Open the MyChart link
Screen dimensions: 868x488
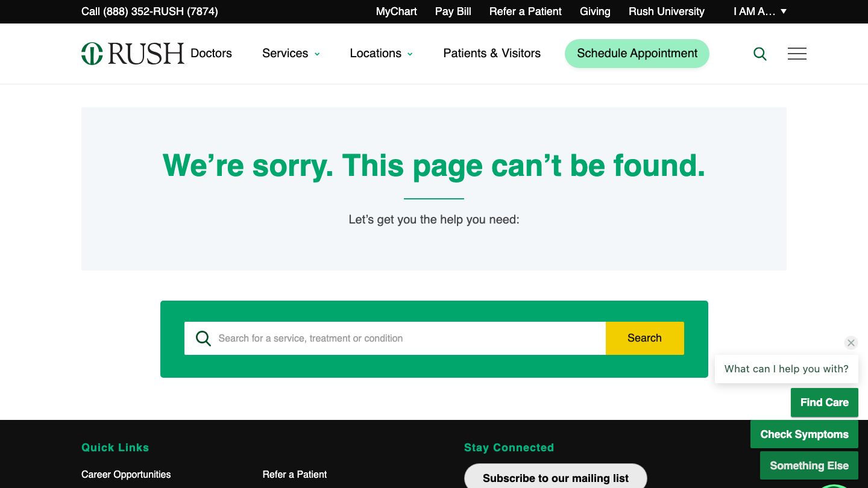pyautogui.click(x=396, y=11)
